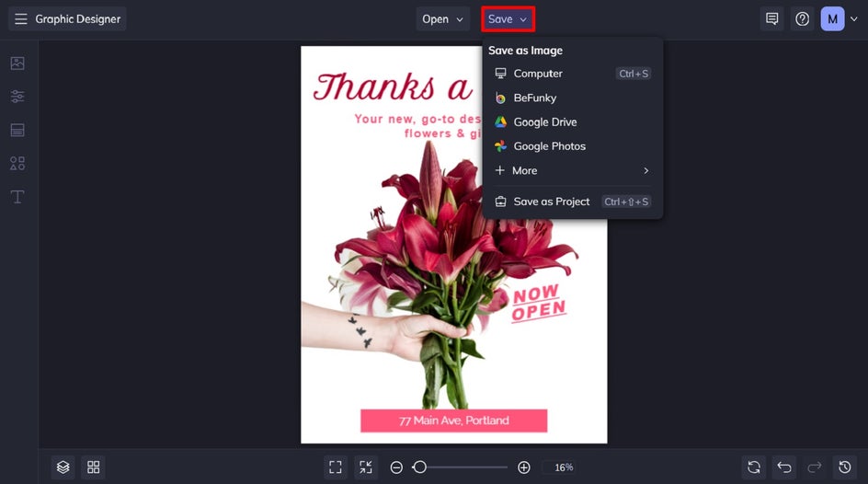Open the Graphics shapes sidebar icon

[17, 164]
